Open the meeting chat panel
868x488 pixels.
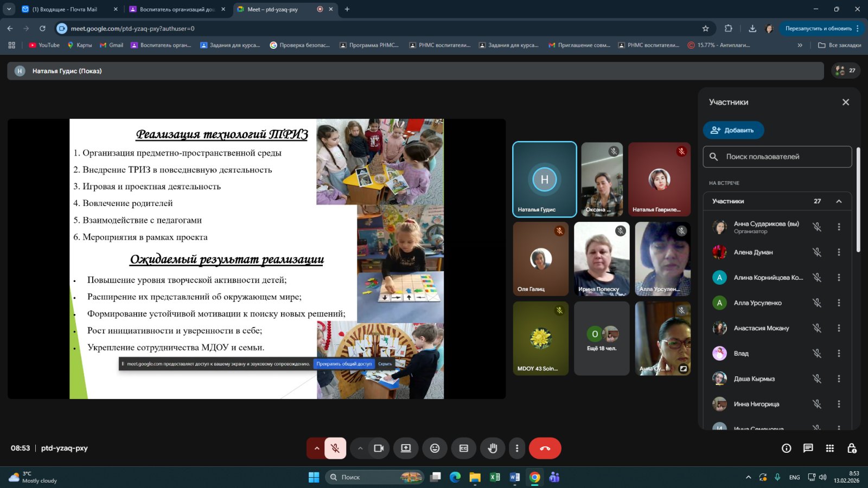click(808, 448)
